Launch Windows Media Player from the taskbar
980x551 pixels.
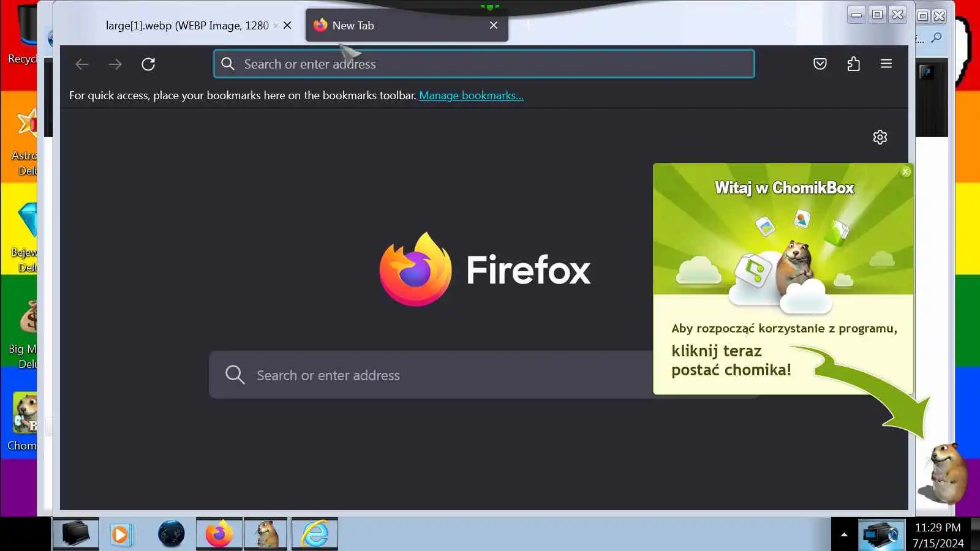coord(121,534)
